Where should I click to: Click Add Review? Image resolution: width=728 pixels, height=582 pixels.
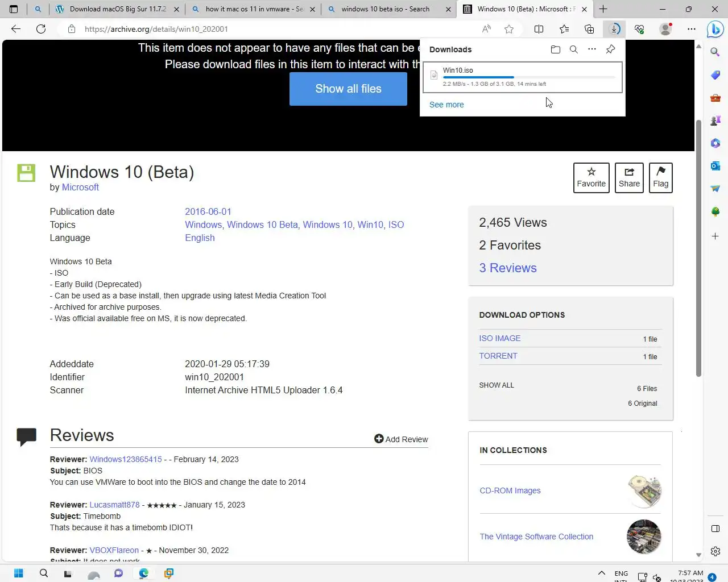(x=401, y=439)
